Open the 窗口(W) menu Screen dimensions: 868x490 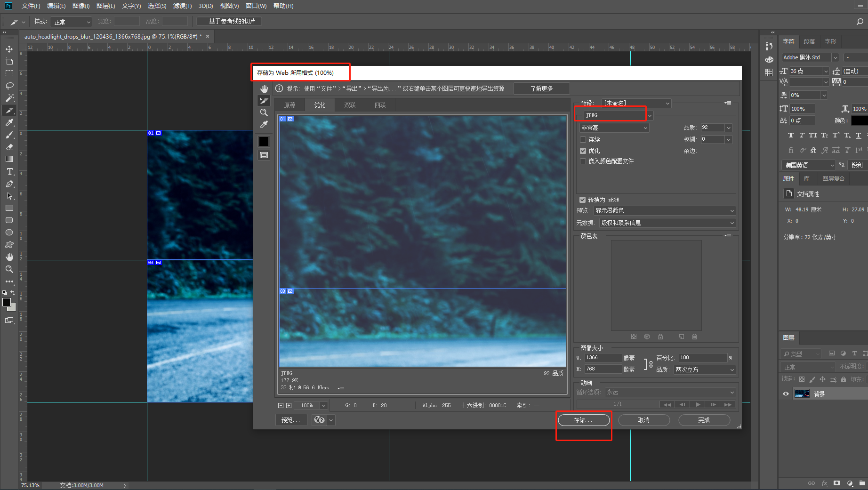[x=256, y=6]
